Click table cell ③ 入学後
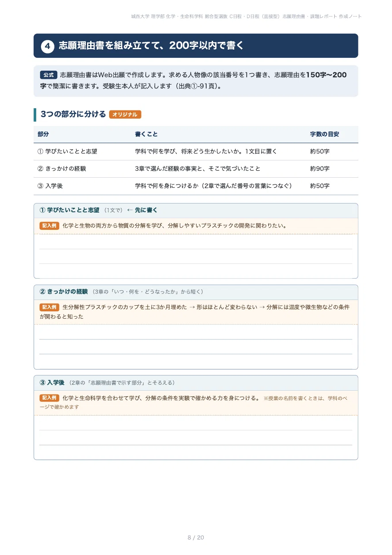 click(50, 186)
